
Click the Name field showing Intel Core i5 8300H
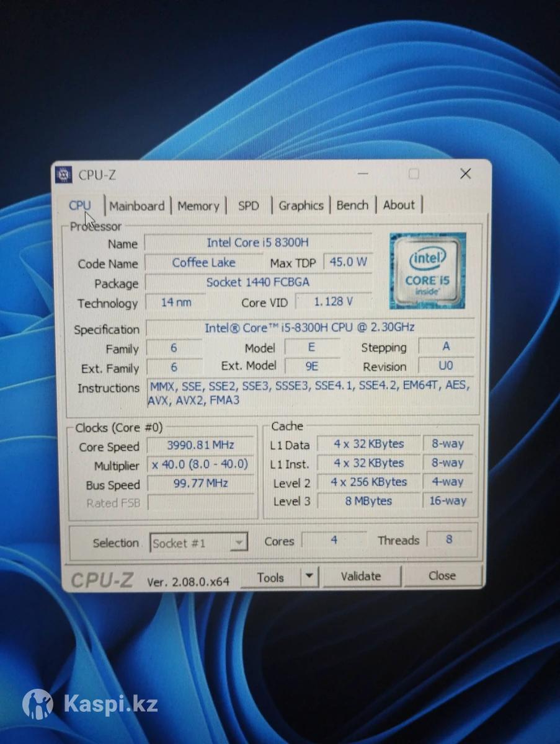[x=257, y=243]
